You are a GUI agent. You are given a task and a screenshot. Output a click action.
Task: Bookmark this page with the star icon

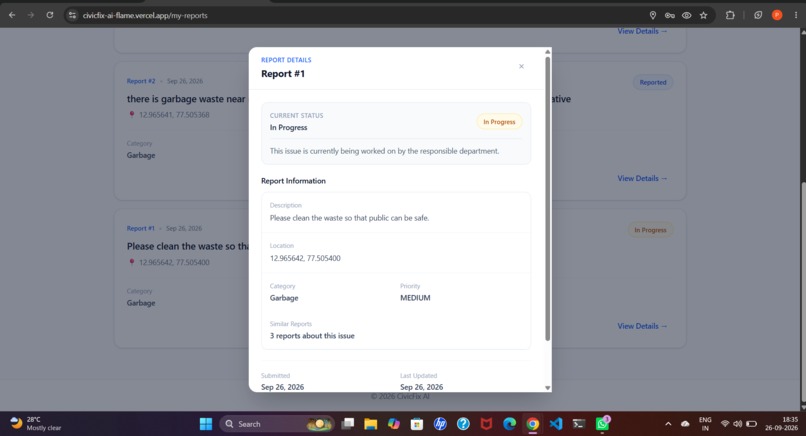click(x=704, y=15)
